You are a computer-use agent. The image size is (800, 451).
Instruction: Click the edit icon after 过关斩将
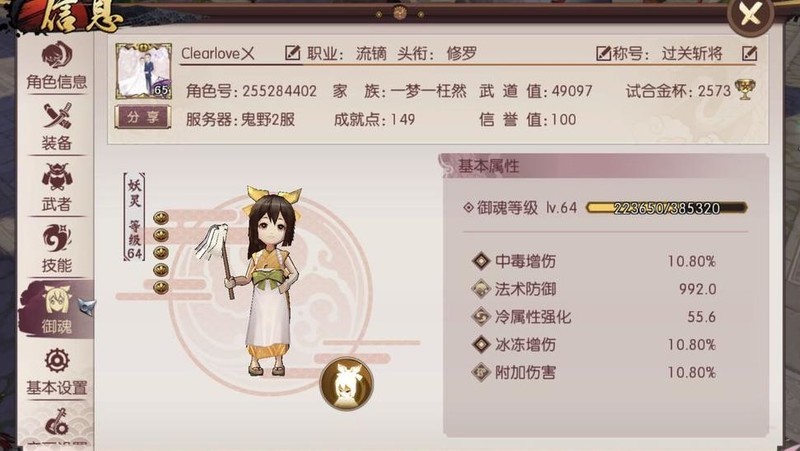tap(749, 53)
